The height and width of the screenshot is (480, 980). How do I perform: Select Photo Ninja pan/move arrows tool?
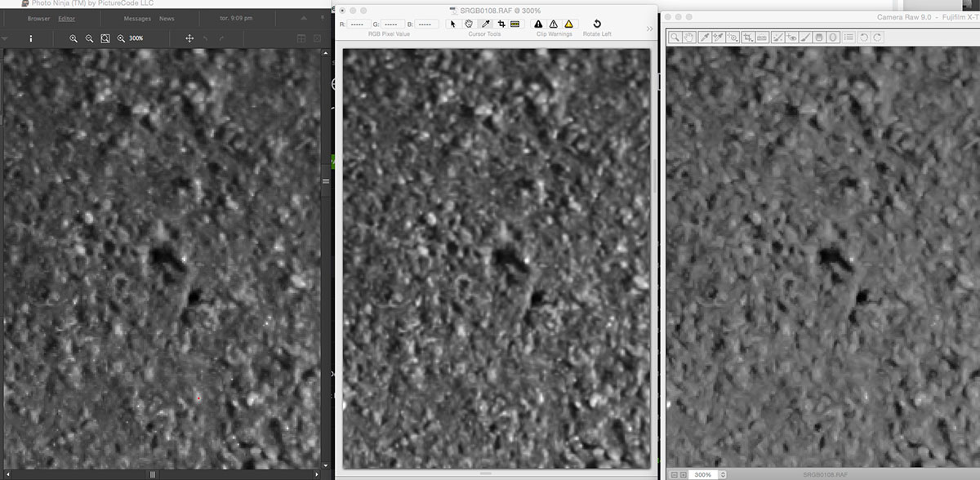189,38
